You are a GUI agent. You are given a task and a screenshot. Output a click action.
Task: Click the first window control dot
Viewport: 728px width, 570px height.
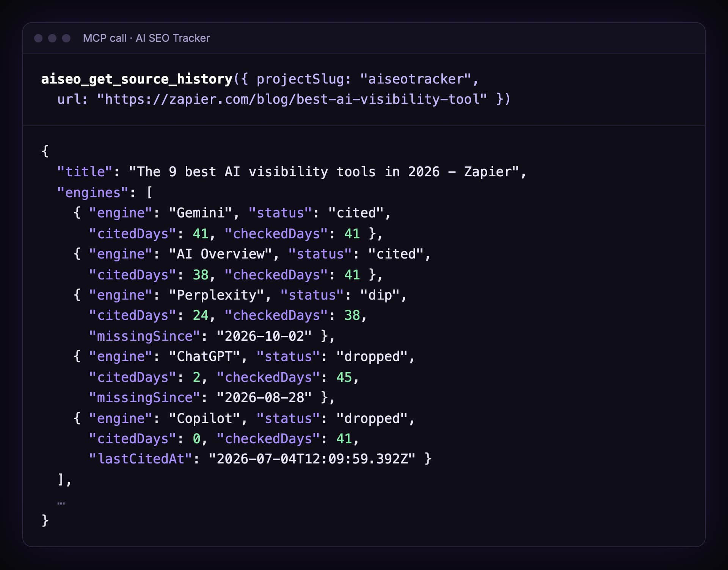[38, 38]
